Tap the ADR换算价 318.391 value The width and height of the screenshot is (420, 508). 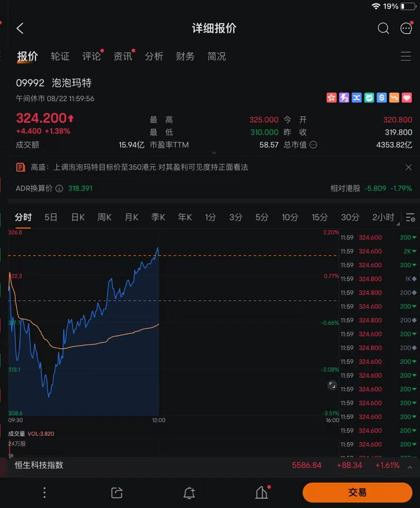click(x=80, y=188)
